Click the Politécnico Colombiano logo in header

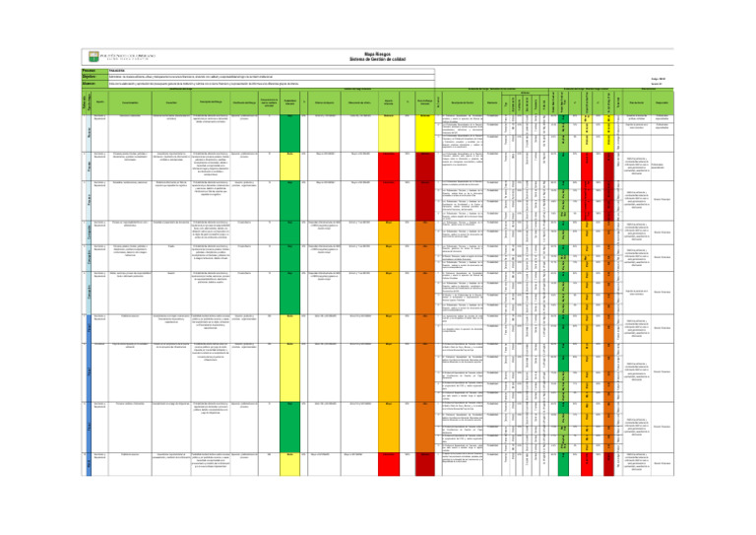pyautogui.click(x=122, y=57)
